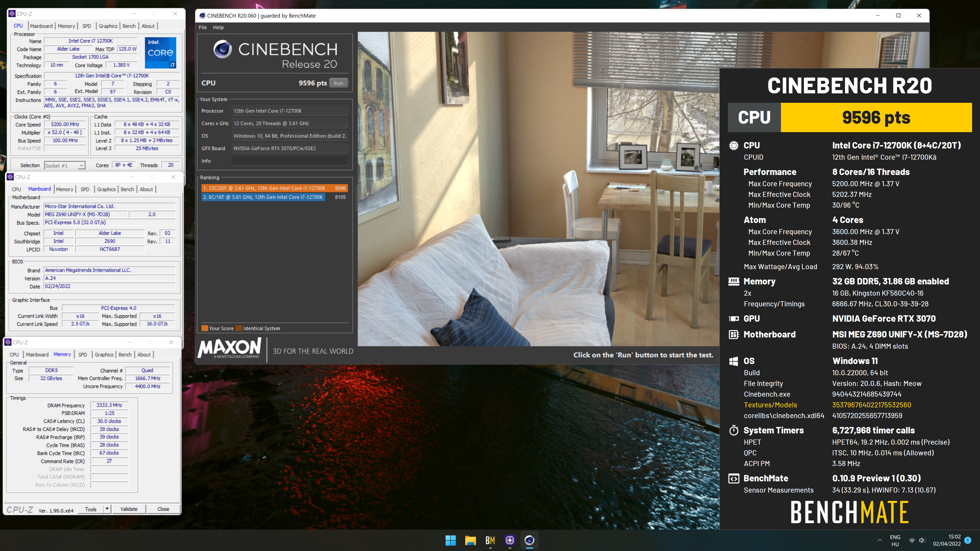Run the Cinebench CPU test

pos(338,83)
